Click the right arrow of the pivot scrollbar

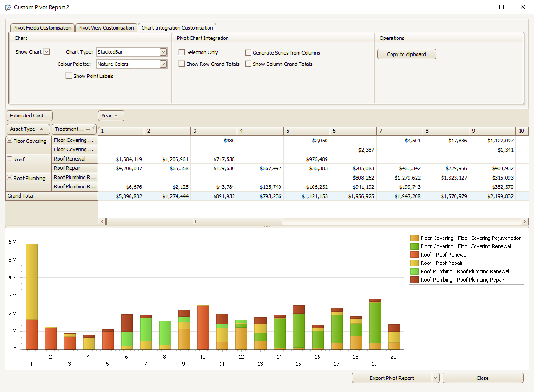click(x=524, y=221)
